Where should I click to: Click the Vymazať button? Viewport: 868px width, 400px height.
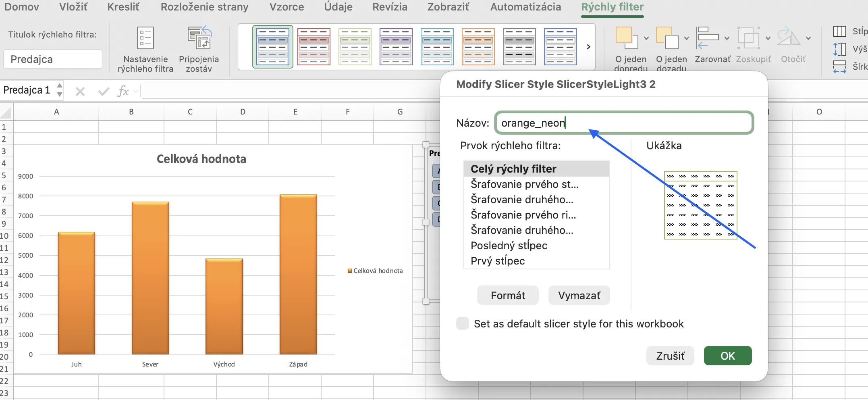click(x=579, y=296)
